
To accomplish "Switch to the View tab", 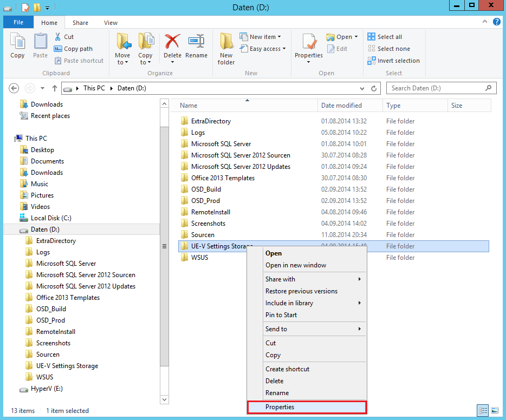I will pos(111,23).
